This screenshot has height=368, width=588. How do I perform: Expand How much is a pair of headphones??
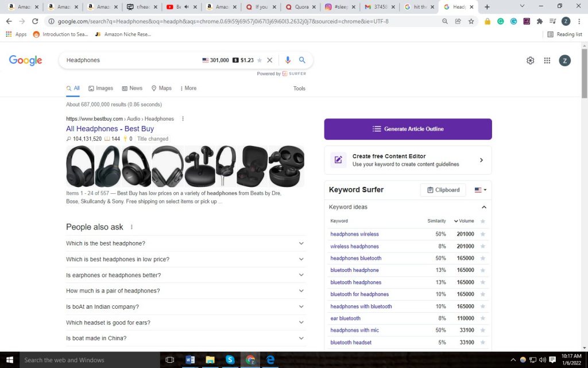pos(185,290)
